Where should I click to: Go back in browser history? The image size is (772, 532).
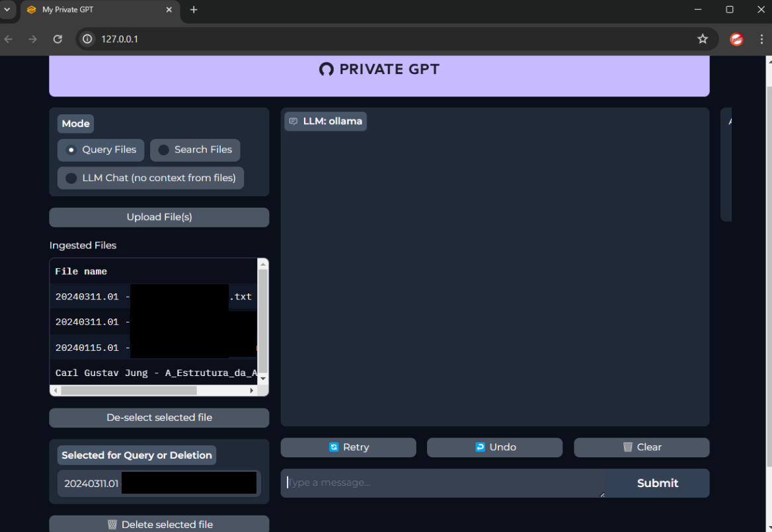9,39
